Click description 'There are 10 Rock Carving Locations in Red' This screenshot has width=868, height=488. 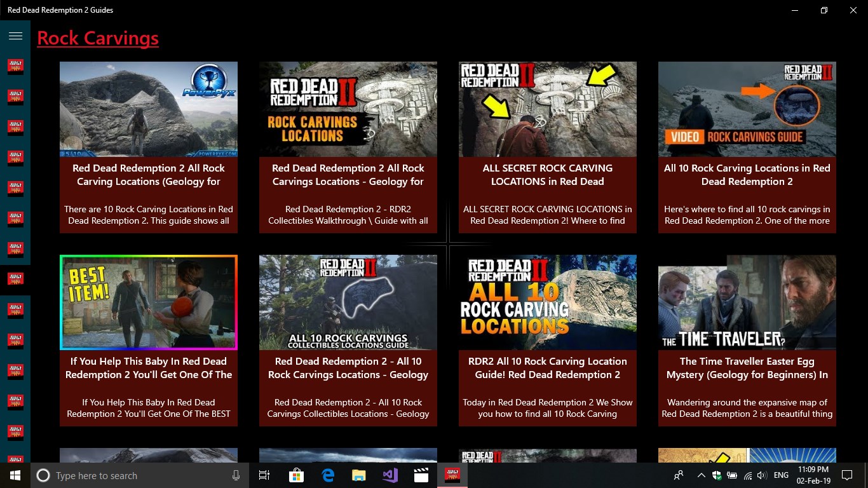tap(149, 209)
